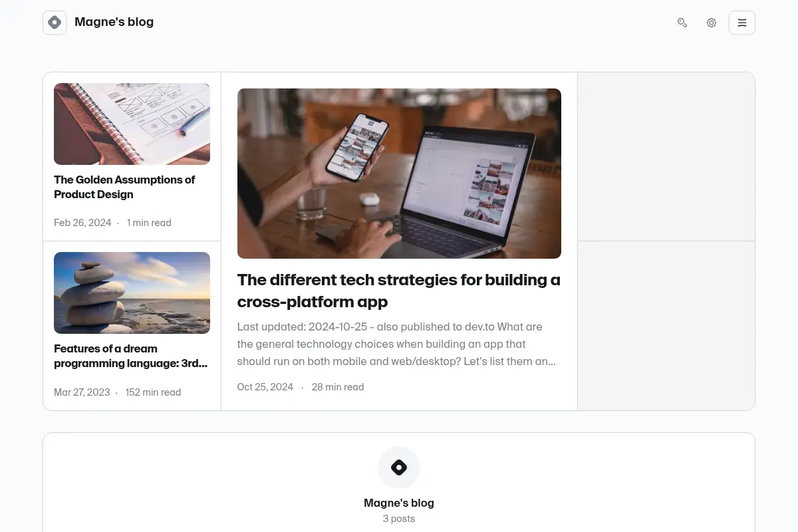Open The Golden Assumptions of Product Design
The image size is (798, 532).
(124, 187)
